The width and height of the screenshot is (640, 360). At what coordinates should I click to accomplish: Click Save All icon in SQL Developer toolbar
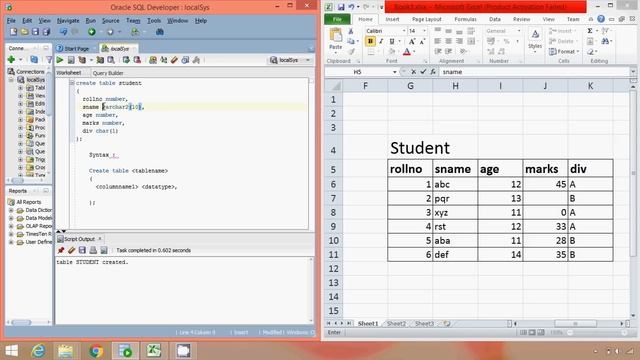click(46, 32)
